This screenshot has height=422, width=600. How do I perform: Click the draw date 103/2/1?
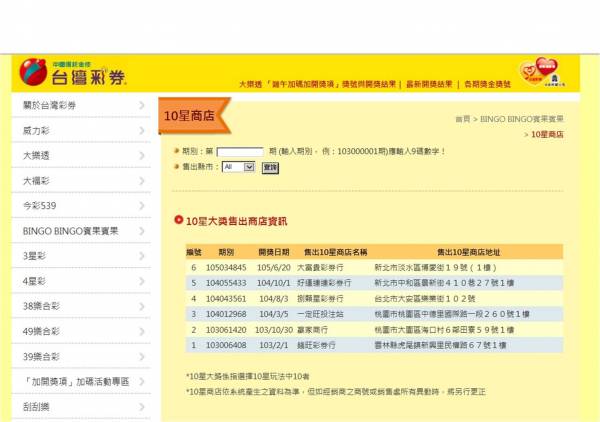[x=274, y=345]
